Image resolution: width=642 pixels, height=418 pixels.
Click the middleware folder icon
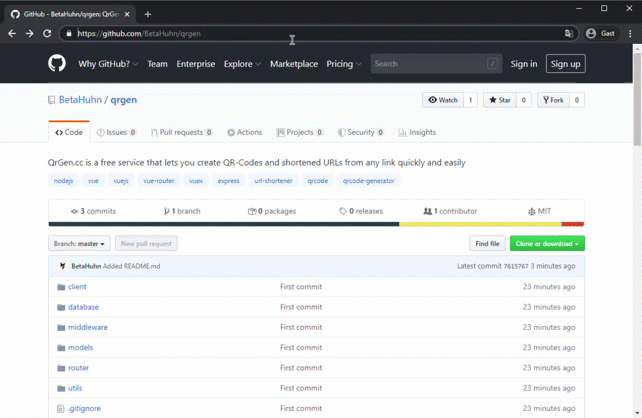point(61,328)
